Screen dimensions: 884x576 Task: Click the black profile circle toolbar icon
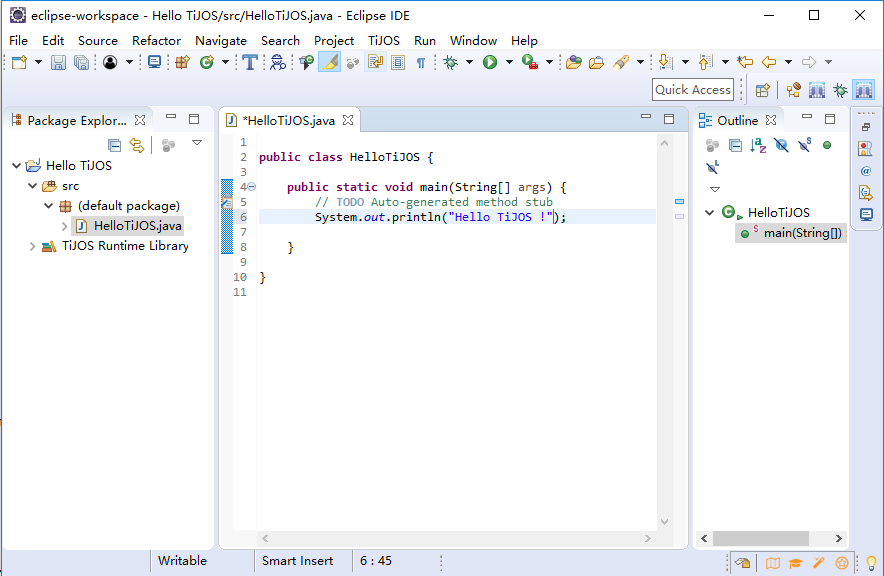point(110,62)
